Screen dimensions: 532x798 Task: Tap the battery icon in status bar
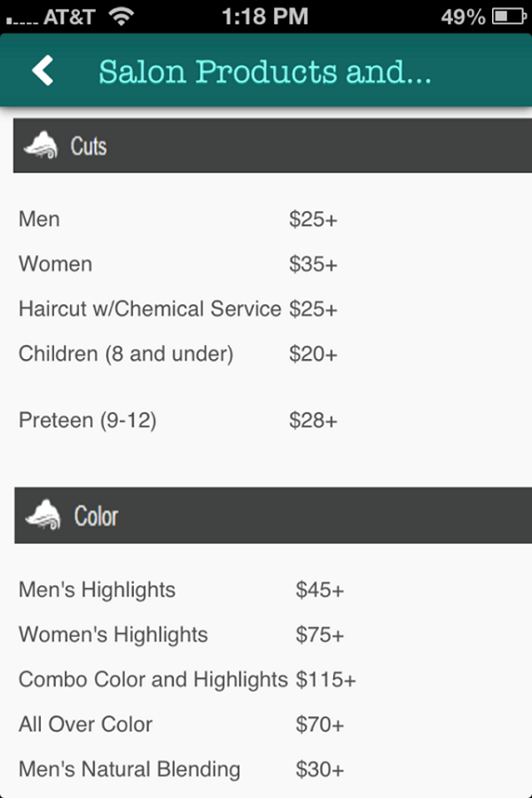(509, 16)
